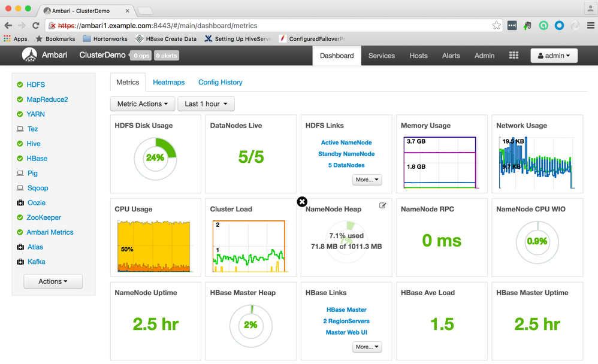This screenshot has width=598, height=364.
Task: Expand More dropdown in HBase Links
Action: click(367, 347)
